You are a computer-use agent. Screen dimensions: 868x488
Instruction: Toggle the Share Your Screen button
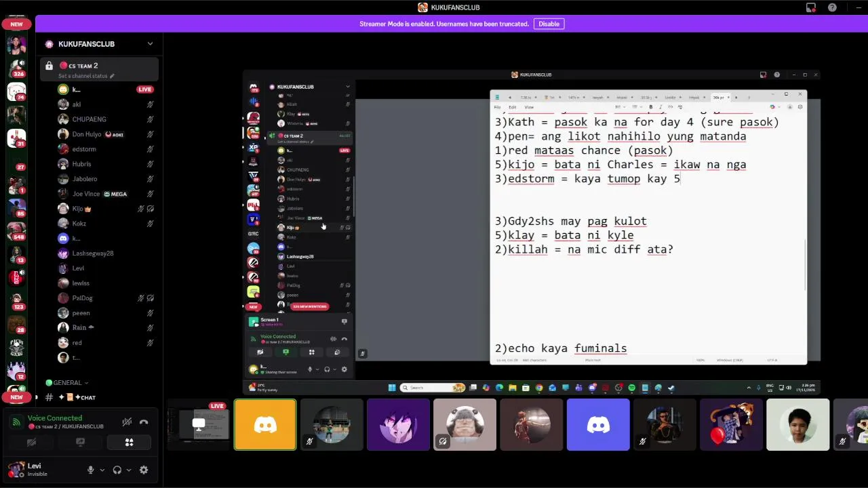click(80, 443)
